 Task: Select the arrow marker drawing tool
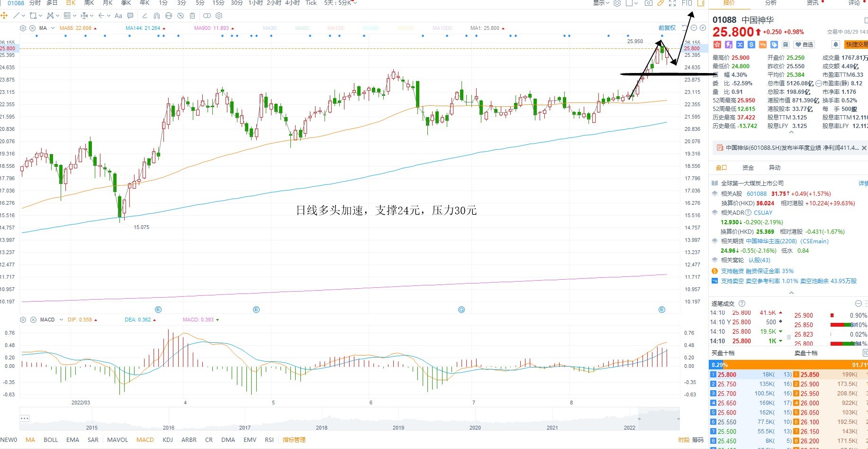point(101,16)
